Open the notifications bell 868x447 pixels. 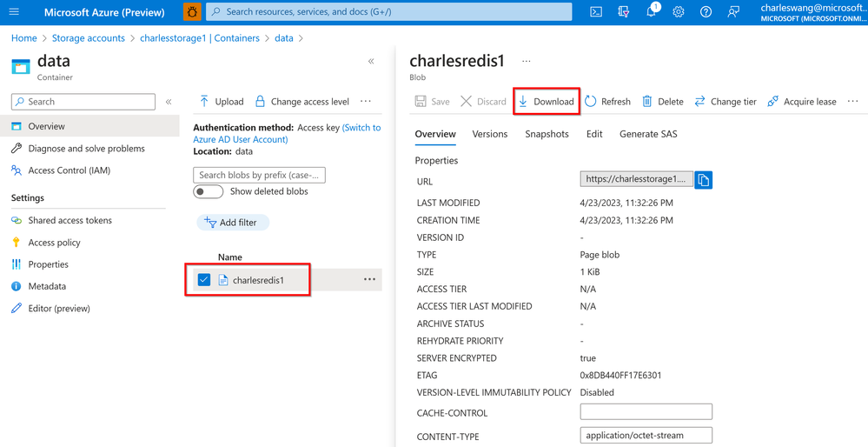tap(652, 11)
